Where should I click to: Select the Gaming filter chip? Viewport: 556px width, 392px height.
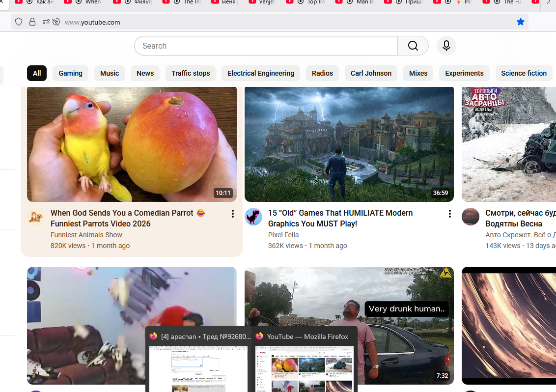pos(70,73)
